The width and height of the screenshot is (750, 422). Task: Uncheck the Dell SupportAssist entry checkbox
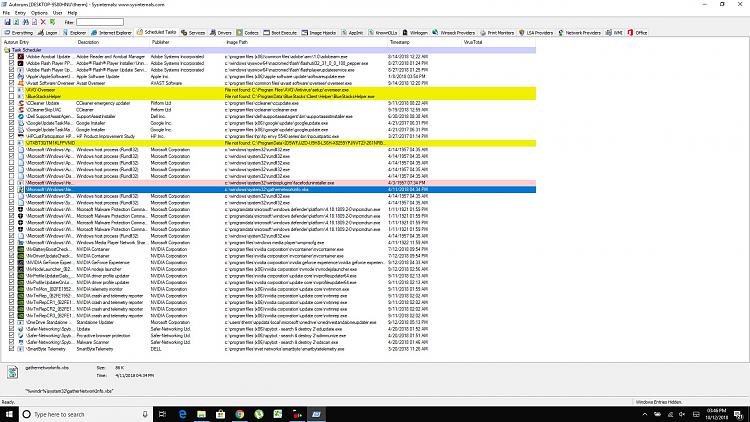click(x=11, y=116)
